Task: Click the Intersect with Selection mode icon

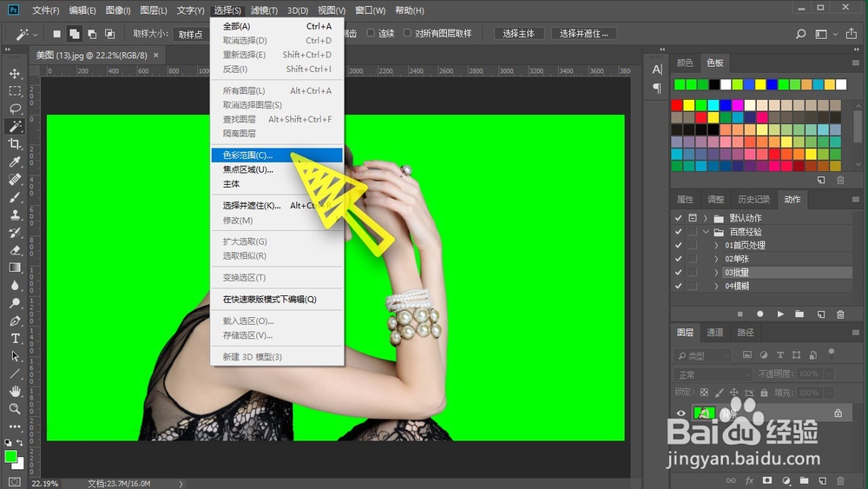Action: tap(109, 34)
